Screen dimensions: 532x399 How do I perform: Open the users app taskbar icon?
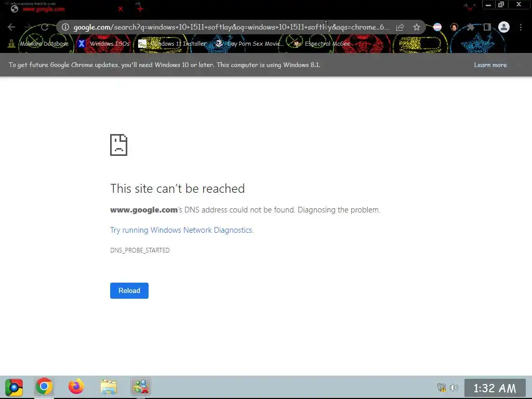pyautogui.click(x=141, y=387)
